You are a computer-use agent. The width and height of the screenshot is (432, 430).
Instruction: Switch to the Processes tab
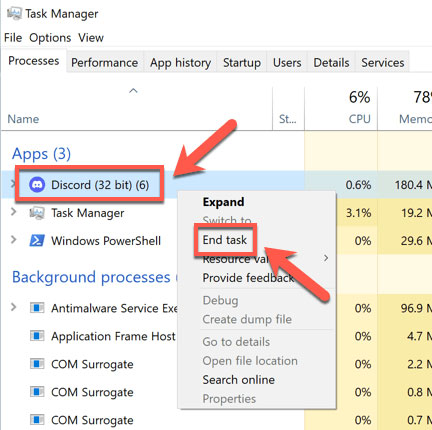[34, 61]
